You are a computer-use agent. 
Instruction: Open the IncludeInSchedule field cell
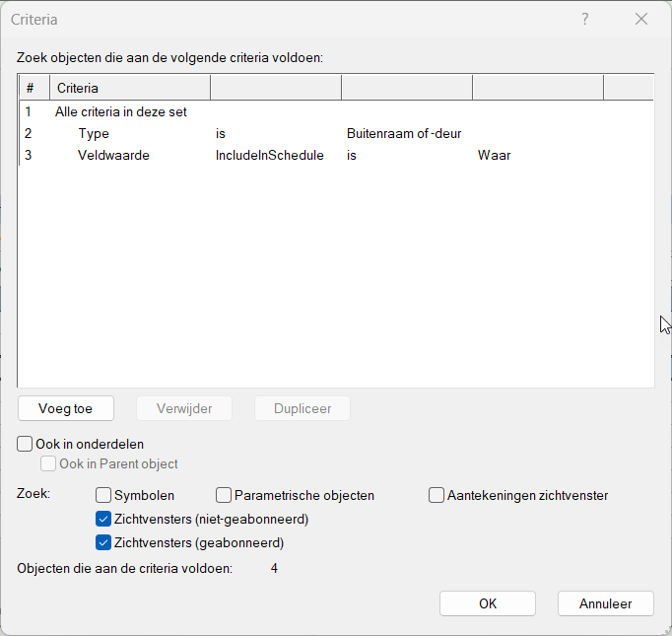[270, 156]
